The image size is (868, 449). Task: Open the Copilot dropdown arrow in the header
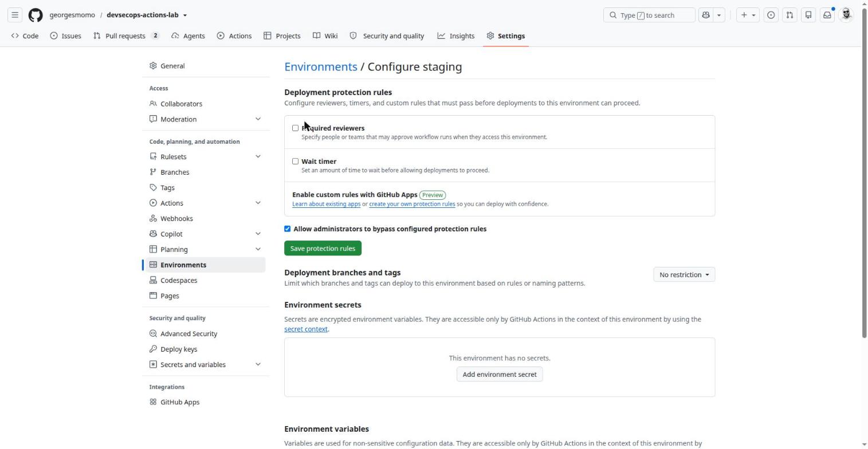(x=719, y=15)
